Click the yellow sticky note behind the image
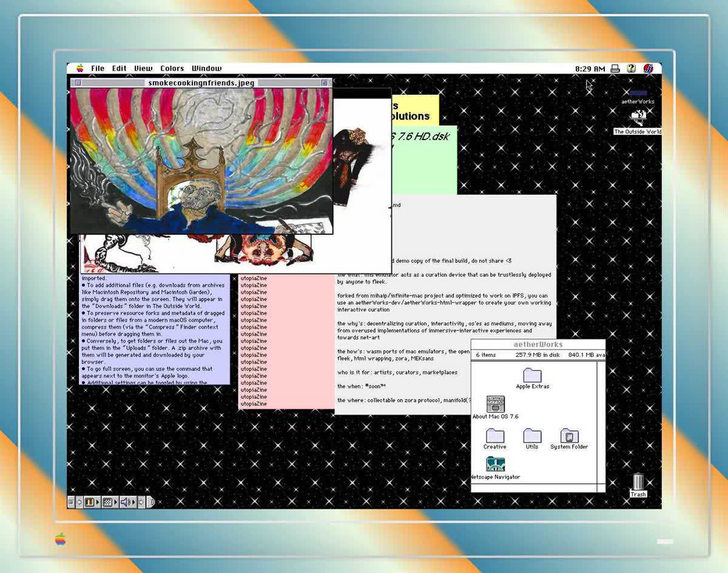Image resolution: width=728 pixels, height=573 pixels. tap(415, 111)
